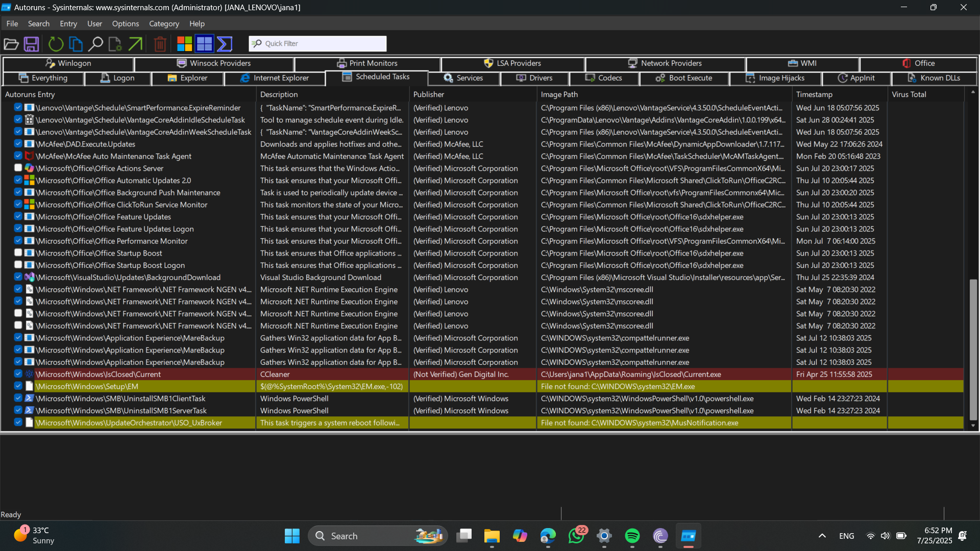The height and width of the screenshot is (551, 980).
Task: Open the Options menu
Action: click(126, 23)
